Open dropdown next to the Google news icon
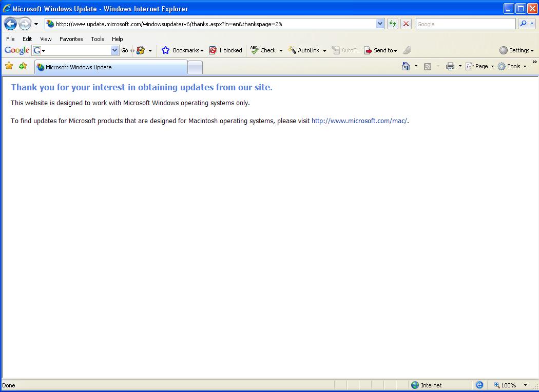539x392 pixels. pos(150,51)
